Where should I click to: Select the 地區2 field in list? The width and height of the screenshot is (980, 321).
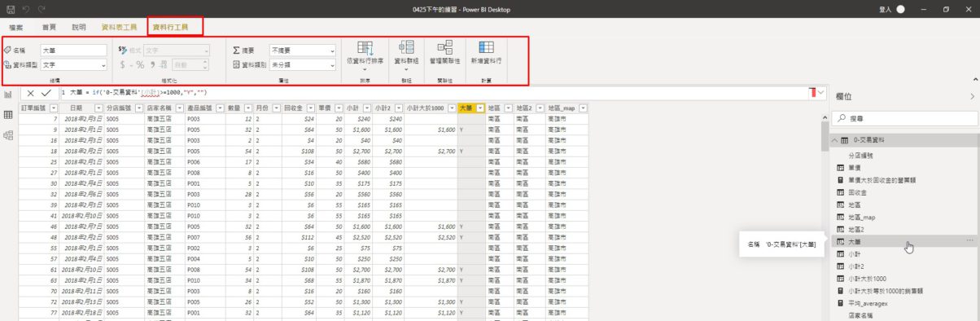(x=856, y=229)
